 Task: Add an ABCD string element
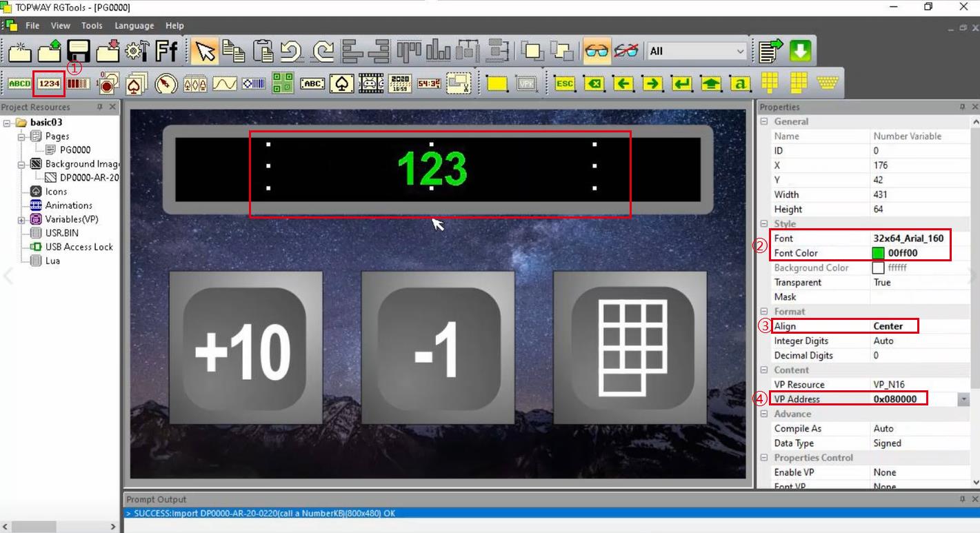(x=19, y=83)
